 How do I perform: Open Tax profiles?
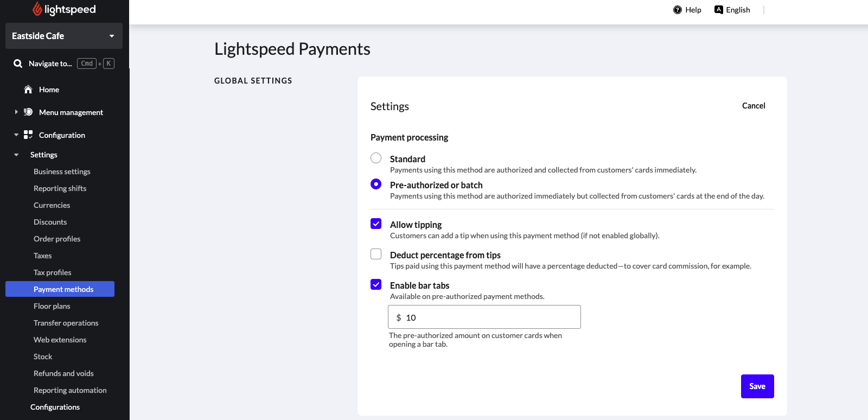coord(52,272)
